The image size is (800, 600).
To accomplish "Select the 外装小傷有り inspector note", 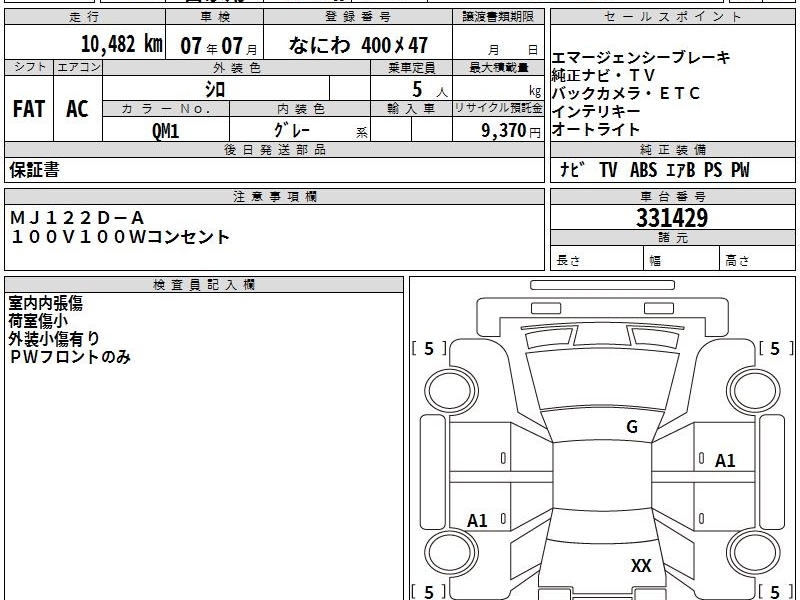I will pyautogui.click(x=54, y=339).
